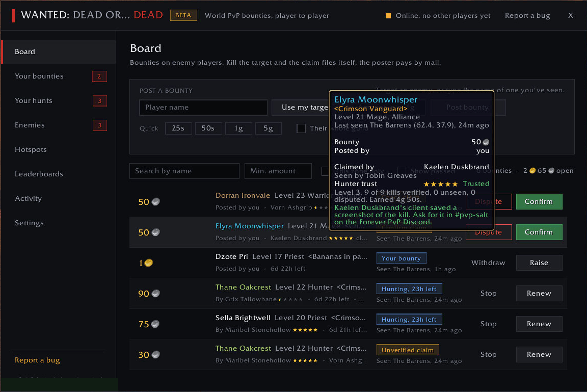Select the 50s quick amount

click(x=208, y=128)
